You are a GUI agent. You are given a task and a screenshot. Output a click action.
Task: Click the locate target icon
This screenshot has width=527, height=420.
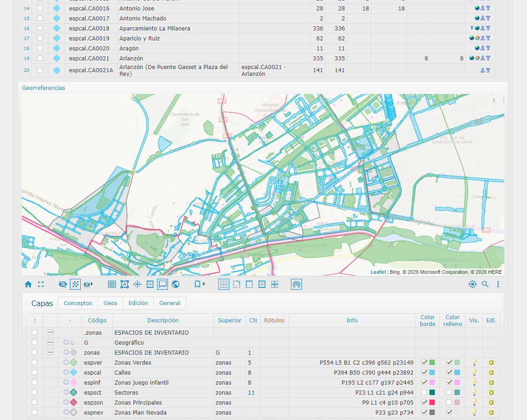[473, 285]
